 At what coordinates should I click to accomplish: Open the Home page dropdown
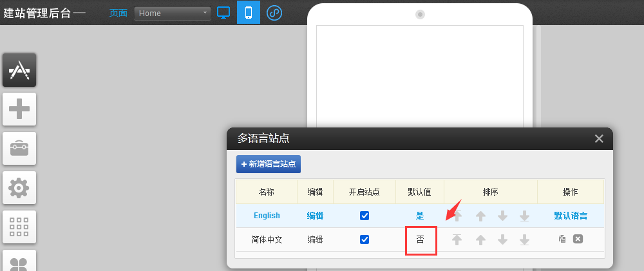(x=172, y=13)
